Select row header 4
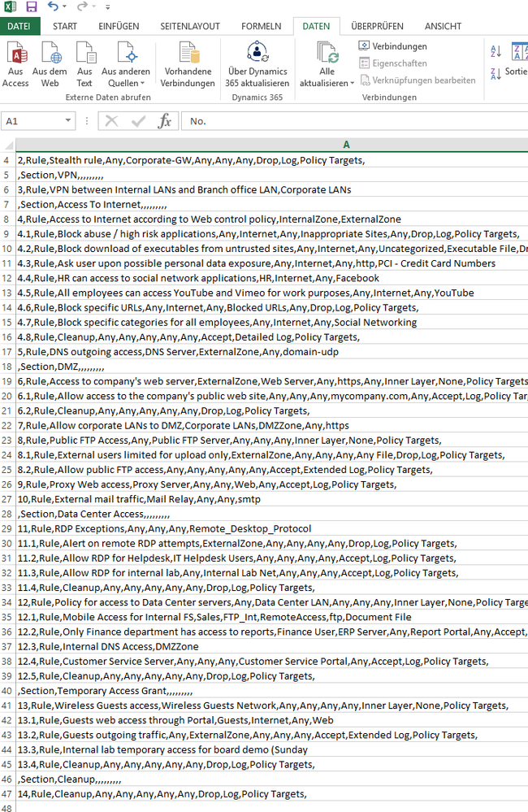528x812 pixels. point(7,161)
